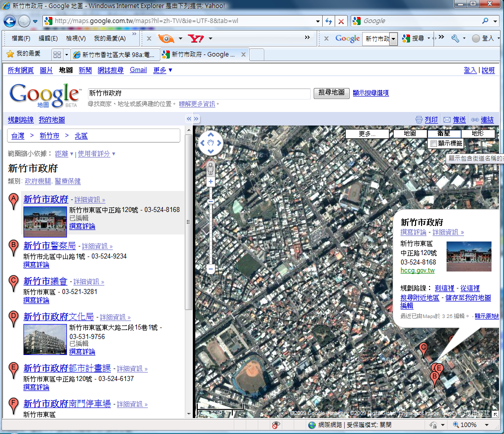Screen dimensions: 504x434
Task: Click marker D beside 新竹市政府文化局 result
Action: pyautogui.click(x=13, y=319)
